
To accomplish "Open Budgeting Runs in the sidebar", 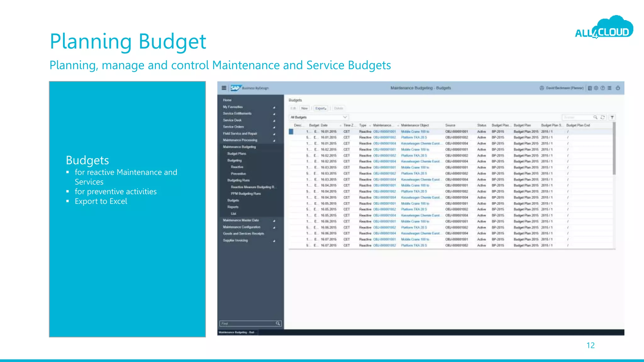I will pyautogui.click(x=238, y=180).
